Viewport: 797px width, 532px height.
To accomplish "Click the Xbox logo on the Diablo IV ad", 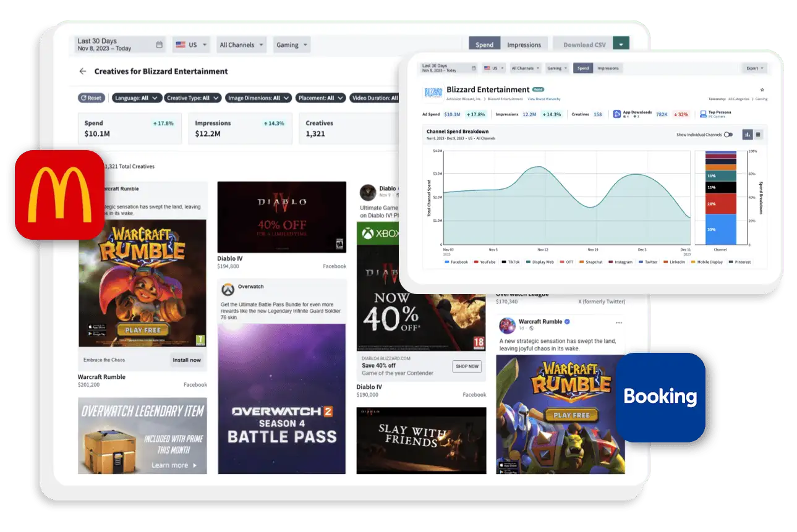I will [x=368, y=234].
